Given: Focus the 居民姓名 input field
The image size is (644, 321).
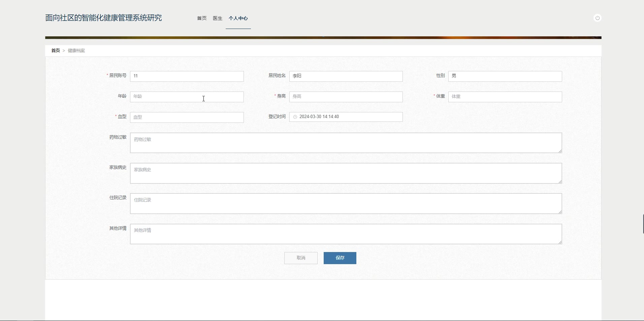Looking at the screenshot, I should click(346, 76).
